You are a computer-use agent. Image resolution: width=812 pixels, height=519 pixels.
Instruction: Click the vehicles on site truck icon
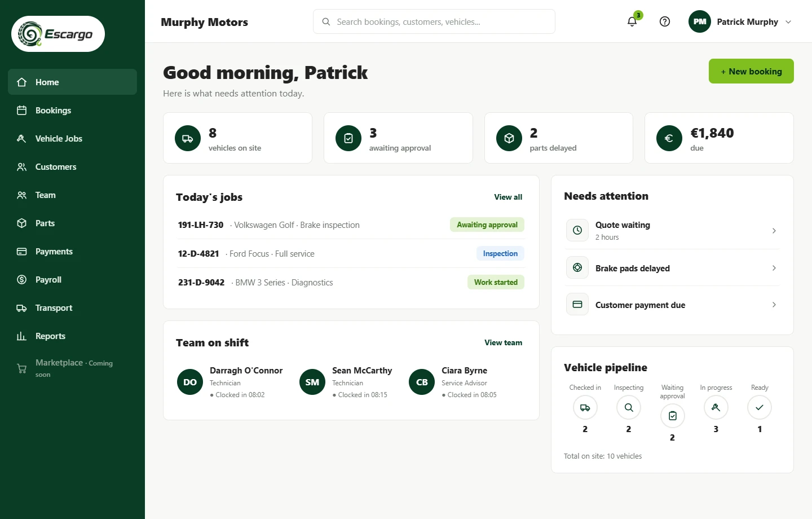click(x=188, y=138)
